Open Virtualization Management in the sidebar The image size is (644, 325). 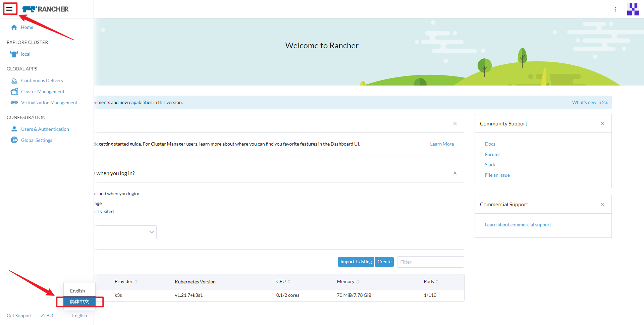click(x=49, y=102)
